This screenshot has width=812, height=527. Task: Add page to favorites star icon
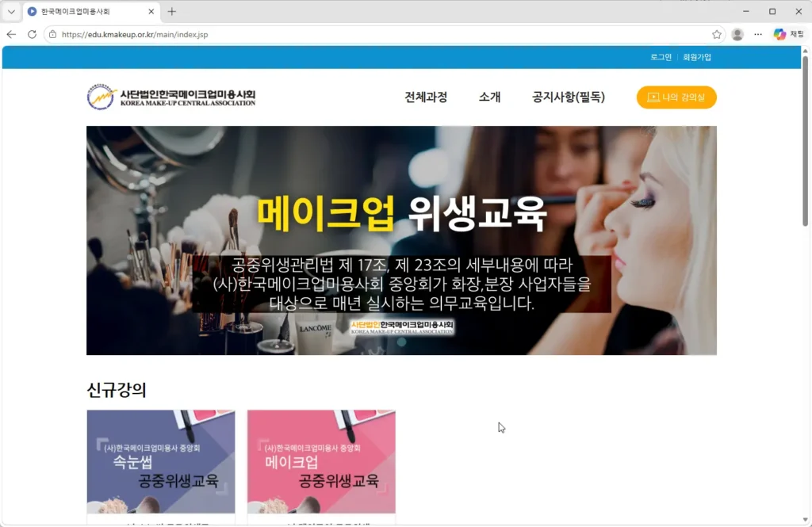click(717, 34)
